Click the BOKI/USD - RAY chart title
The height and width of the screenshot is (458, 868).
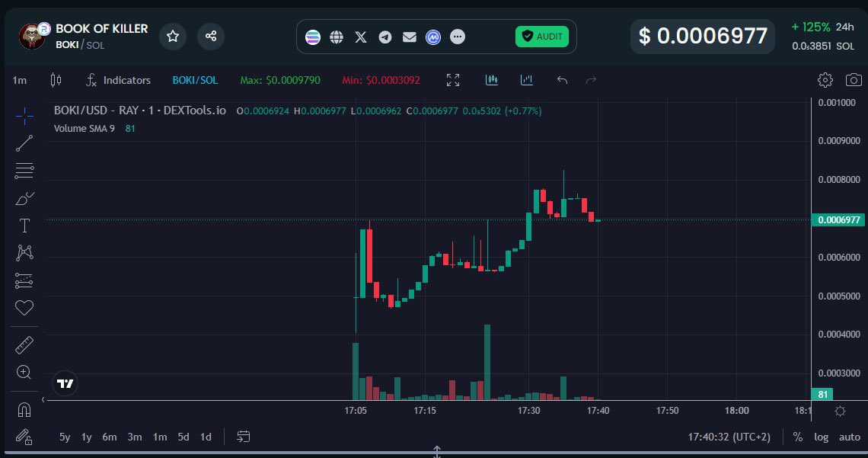(139, 110)
